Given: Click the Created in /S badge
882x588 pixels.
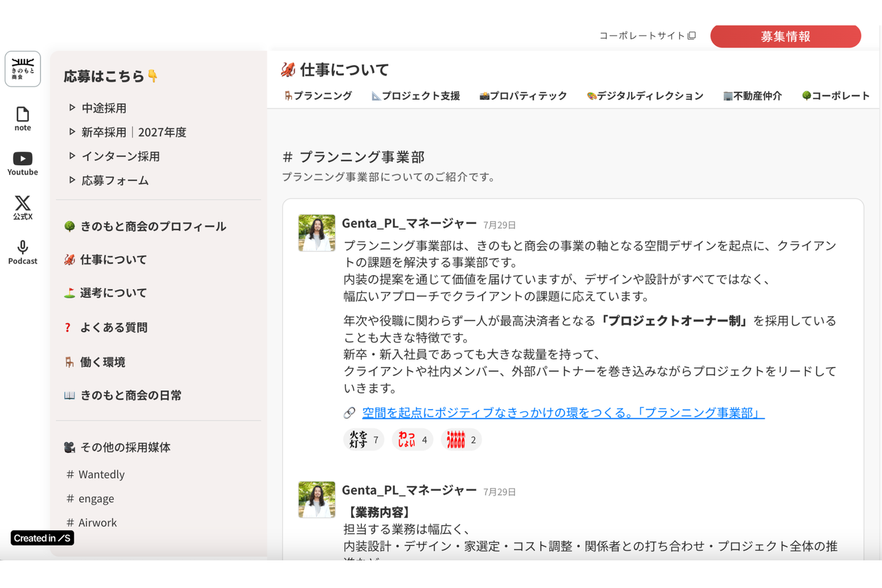Looking at the screenshot, I should (42, 538).
